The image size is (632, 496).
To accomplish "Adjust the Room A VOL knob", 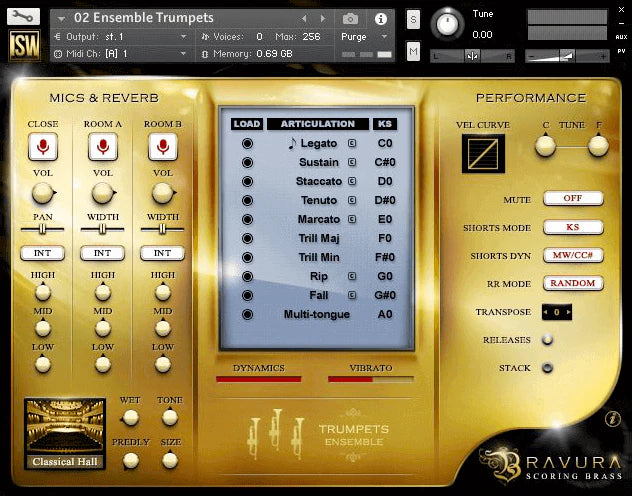I will tap(103, 193).
